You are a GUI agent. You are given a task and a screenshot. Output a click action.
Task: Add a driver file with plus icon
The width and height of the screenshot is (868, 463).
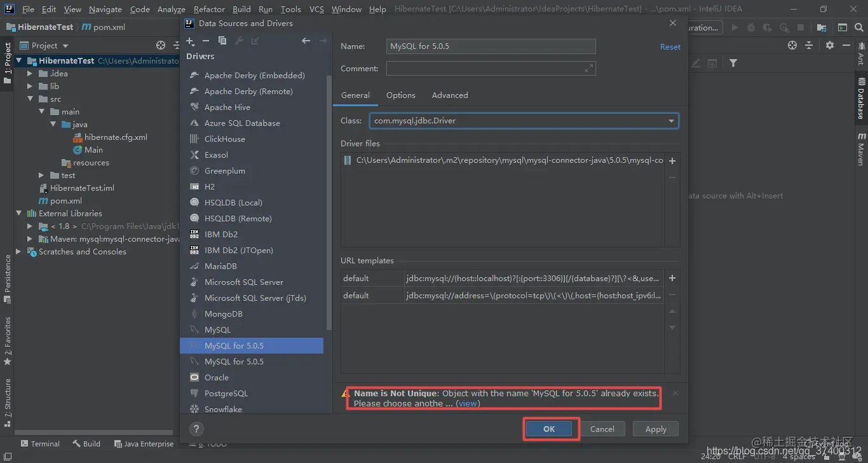pyautogui.click(x=672, y=161)
